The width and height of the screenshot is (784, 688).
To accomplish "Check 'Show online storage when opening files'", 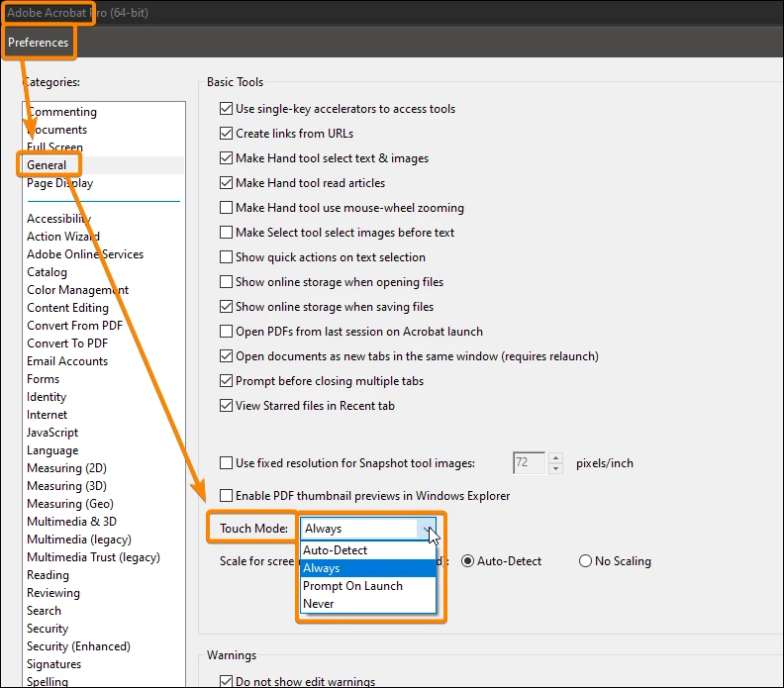I will (x=226, y=281).
